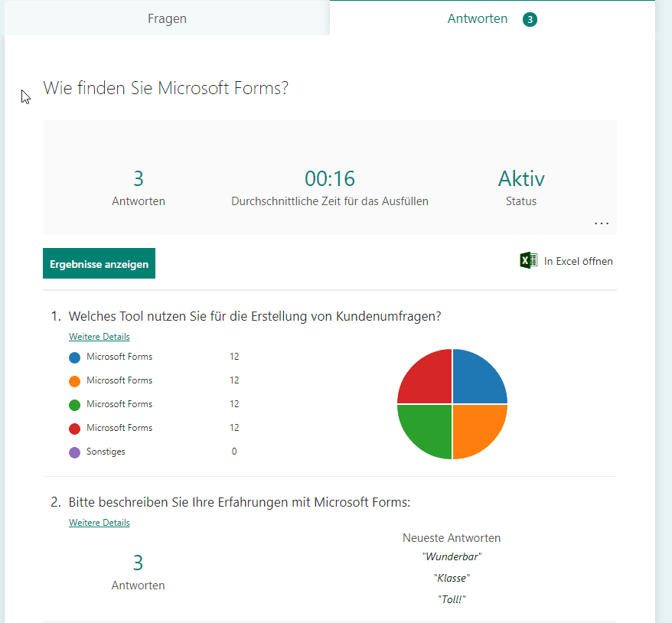Select the orange pie chart segment
The height and width of the screenshot is (623, 672).
click(476, 428)
